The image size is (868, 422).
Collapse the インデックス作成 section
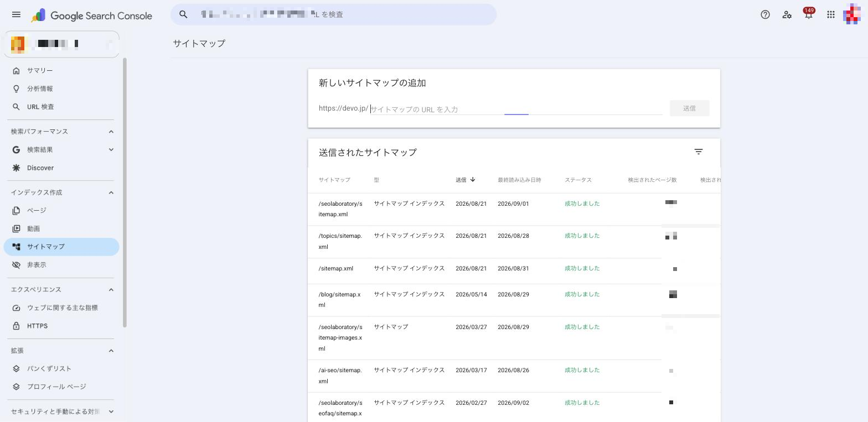(111, 192)
